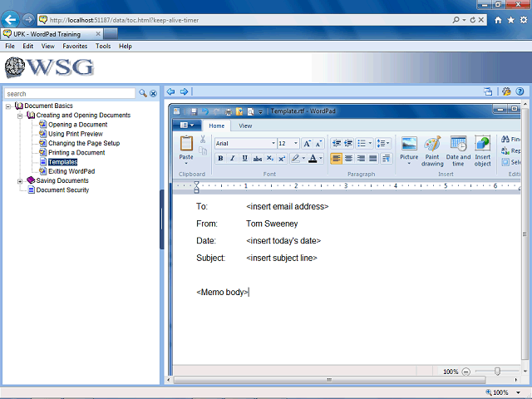Toggle Subscript formatting

click(x=269, y=159)
